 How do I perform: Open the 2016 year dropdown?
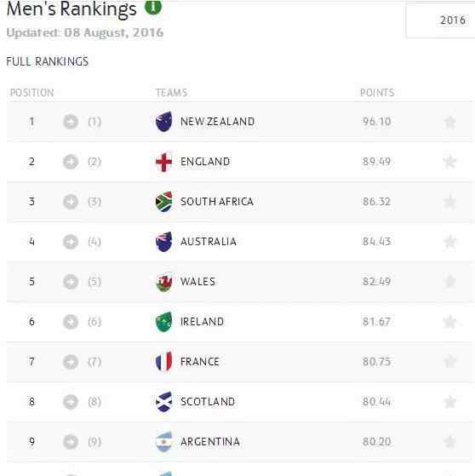pyautogui.click(x=441, y=20)
